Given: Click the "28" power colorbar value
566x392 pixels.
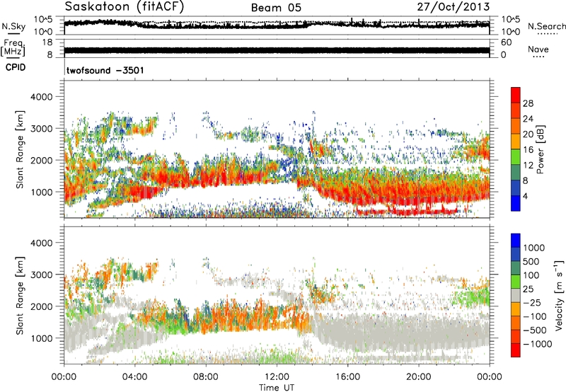Looking at the screenshot, I should [x=528, y=103].
